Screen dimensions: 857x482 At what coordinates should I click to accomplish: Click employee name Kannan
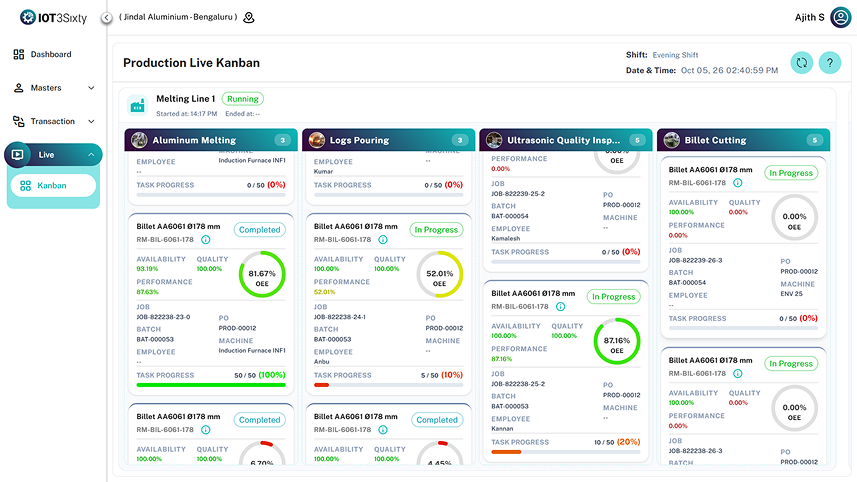(502, 429)
